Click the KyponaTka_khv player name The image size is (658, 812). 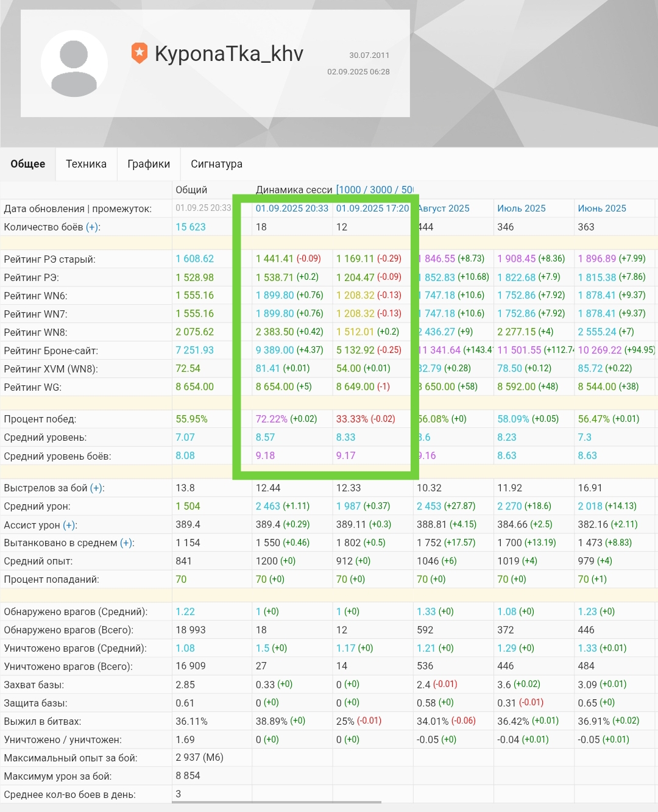(x=228, y=54)
